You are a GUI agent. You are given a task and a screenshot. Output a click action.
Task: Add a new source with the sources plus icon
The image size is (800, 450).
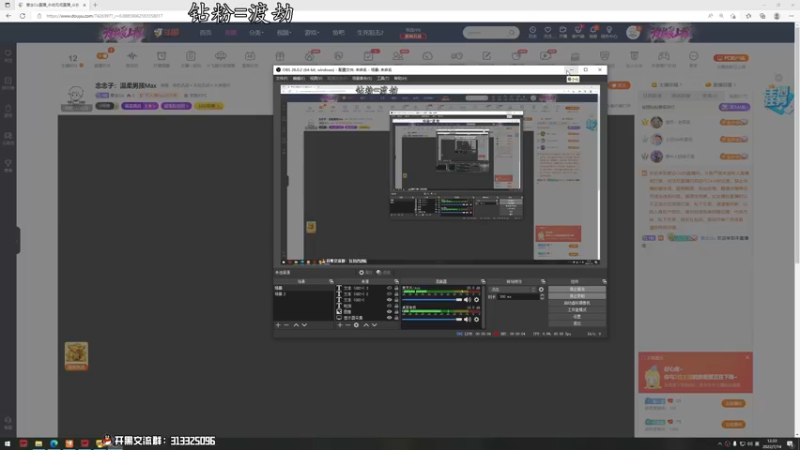pos(340,325)
